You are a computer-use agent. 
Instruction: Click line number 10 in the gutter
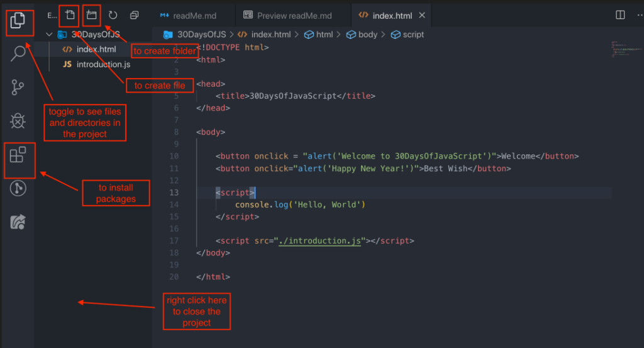(x=174, y=156)
